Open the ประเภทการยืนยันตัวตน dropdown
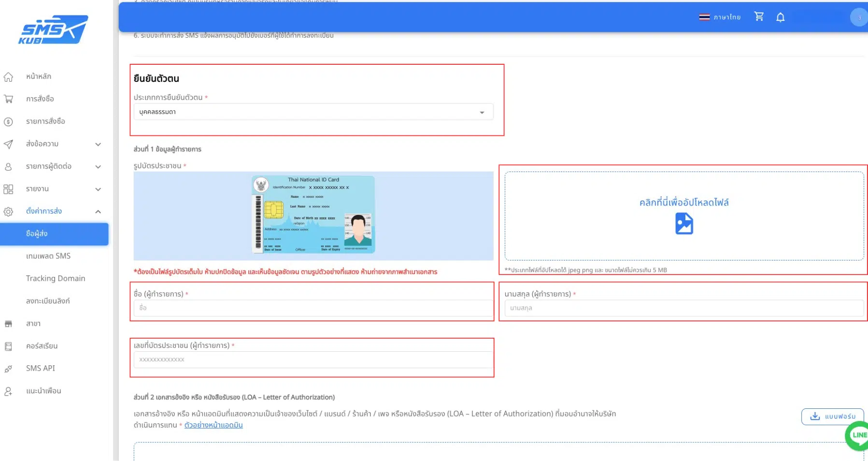Screen dimensions: 868x461 tap(313, 112)
